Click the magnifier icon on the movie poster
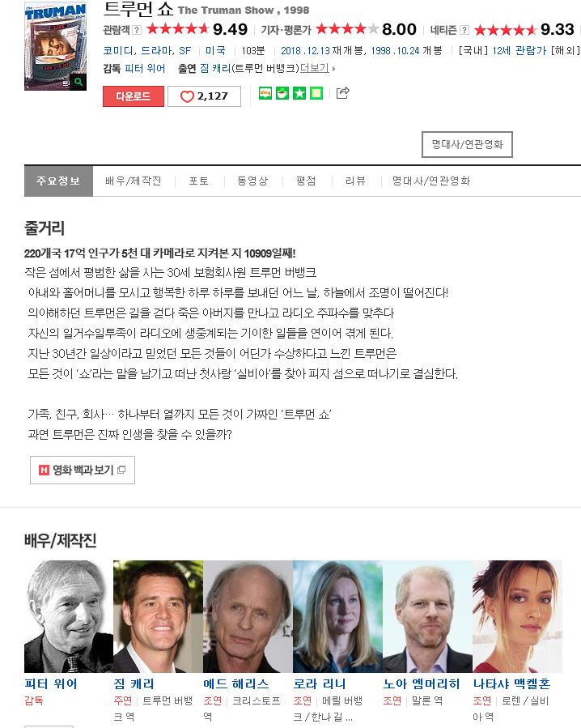 click(x=78, y=82)
